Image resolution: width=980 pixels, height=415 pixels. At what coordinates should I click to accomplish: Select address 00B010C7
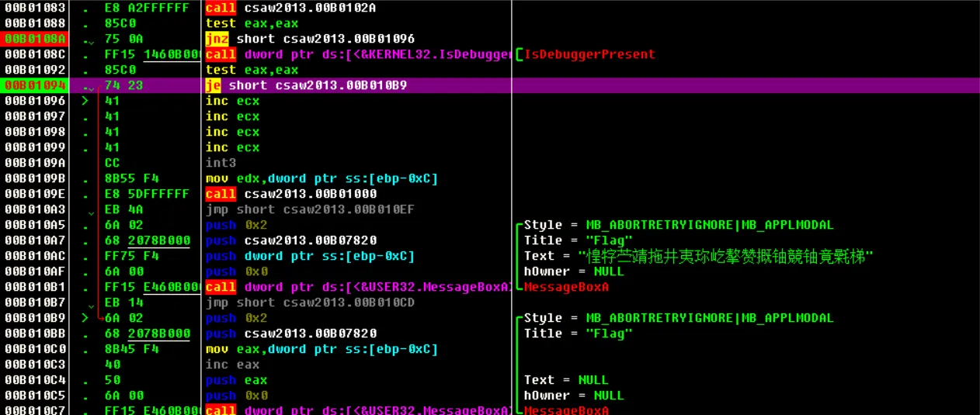[x=35, y=410]
